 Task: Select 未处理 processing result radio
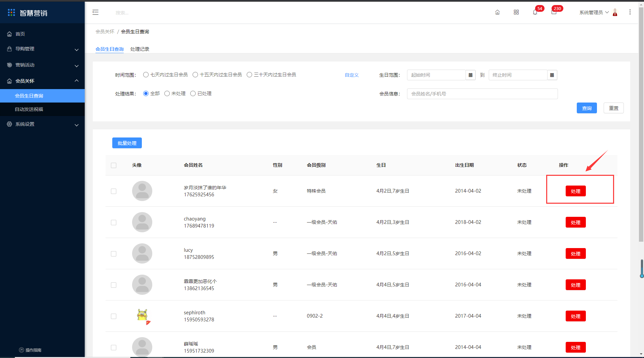(167, 93)
